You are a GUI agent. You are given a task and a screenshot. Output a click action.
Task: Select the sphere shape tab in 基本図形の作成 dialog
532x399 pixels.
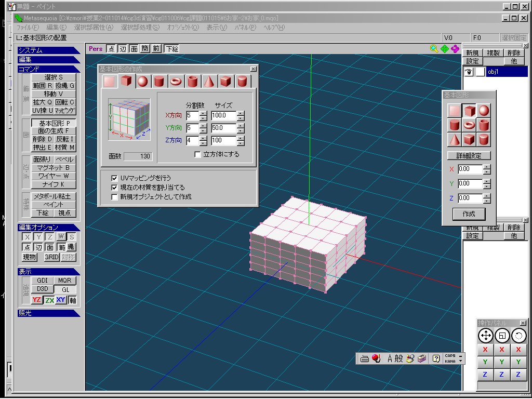[x=143, y=82]
